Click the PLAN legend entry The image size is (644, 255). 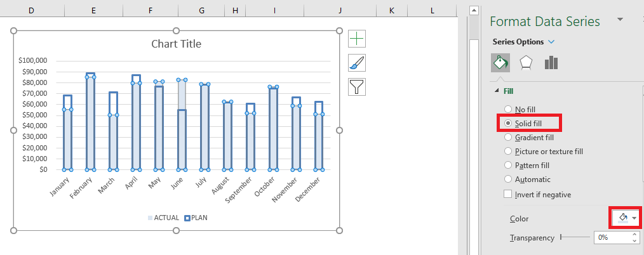pyautogui.click(x=196, y=218)
